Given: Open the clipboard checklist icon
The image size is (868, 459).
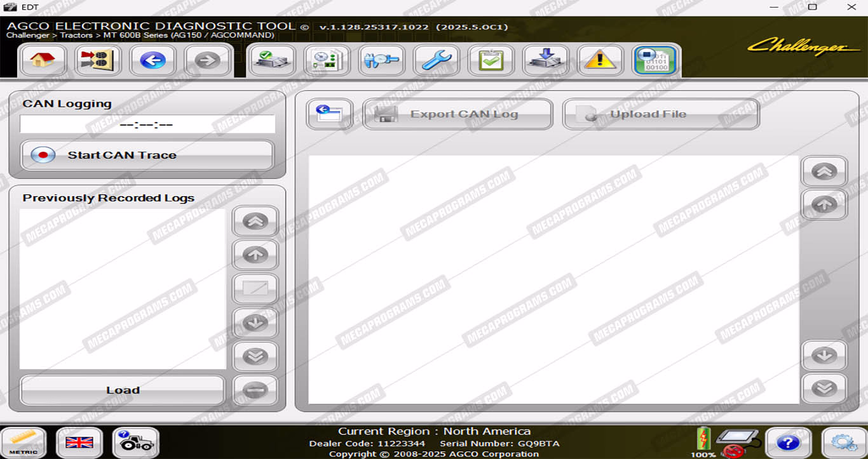Looking at the screenshot, I should point(491,60).
